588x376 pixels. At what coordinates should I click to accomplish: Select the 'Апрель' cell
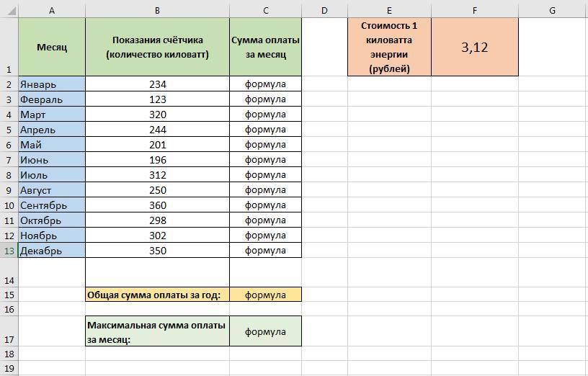(52, 130)
